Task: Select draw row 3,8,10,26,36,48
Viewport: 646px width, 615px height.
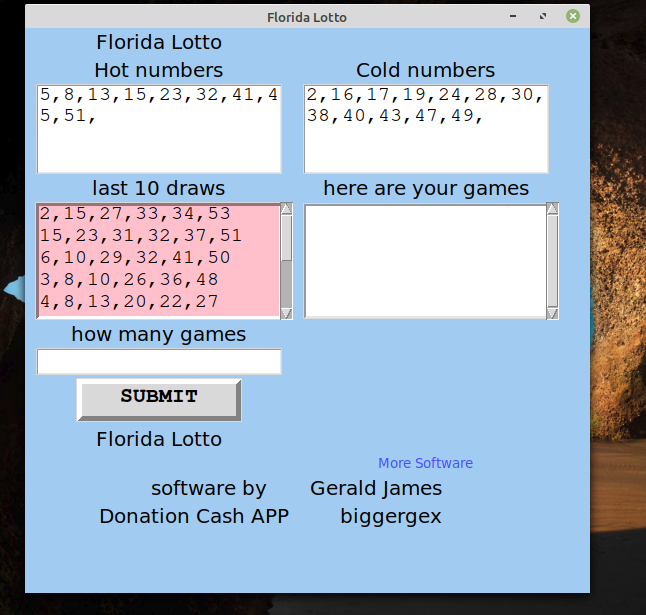Action: [x=129, y=279]
